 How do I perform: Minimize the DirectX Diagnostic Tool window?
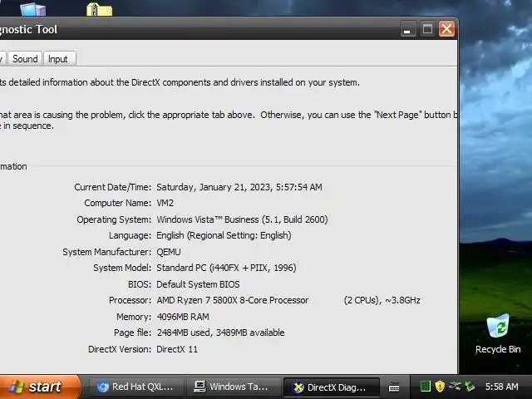(408, 29)
